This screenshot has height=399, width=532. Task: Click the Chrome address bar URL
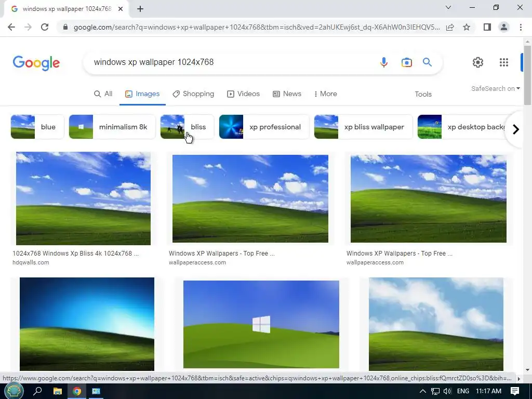coord(257,27)
